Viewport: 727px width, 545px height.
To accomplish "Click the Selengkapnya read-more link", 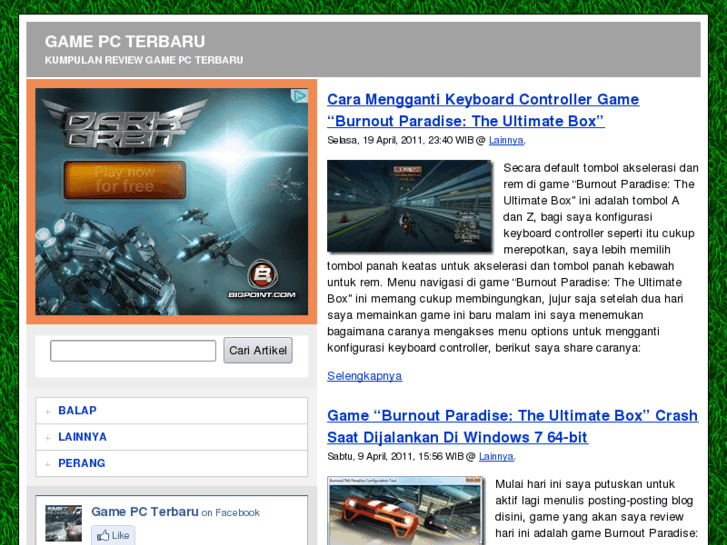I will [x=364, y=376].
